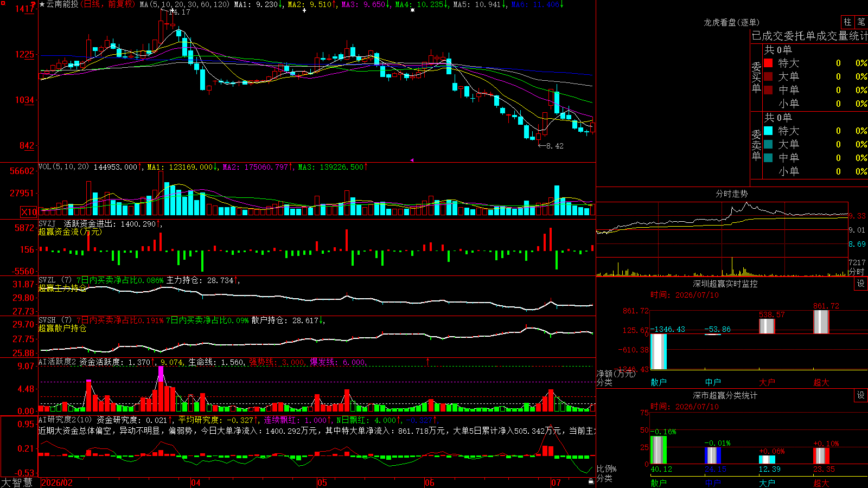Viewport: 868px width, 488px height.
Task: Click the 超赢散户持仓 label
Action: point(62,328)
